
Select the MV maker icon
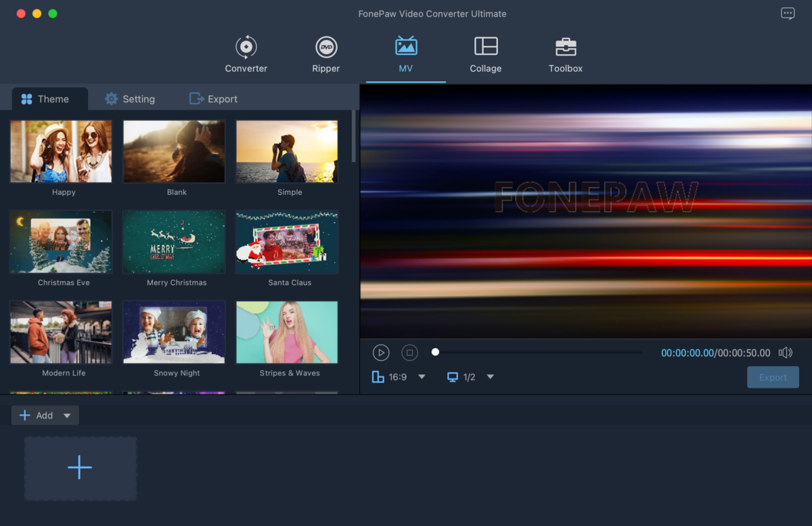click(x=406, y=46)
